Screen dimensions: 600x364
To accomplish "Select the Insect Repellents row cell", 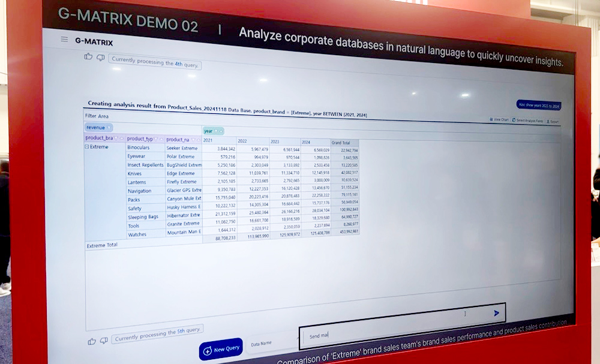I will coord(145,165).
